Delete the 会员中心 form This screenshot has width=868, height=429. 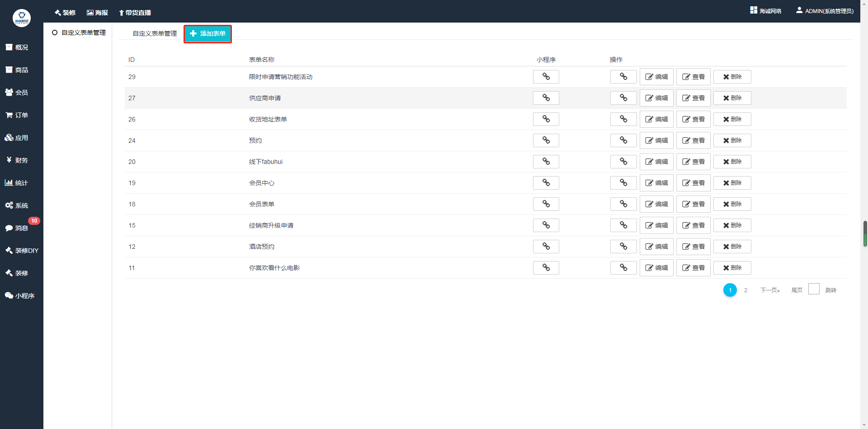coord(732,183)
